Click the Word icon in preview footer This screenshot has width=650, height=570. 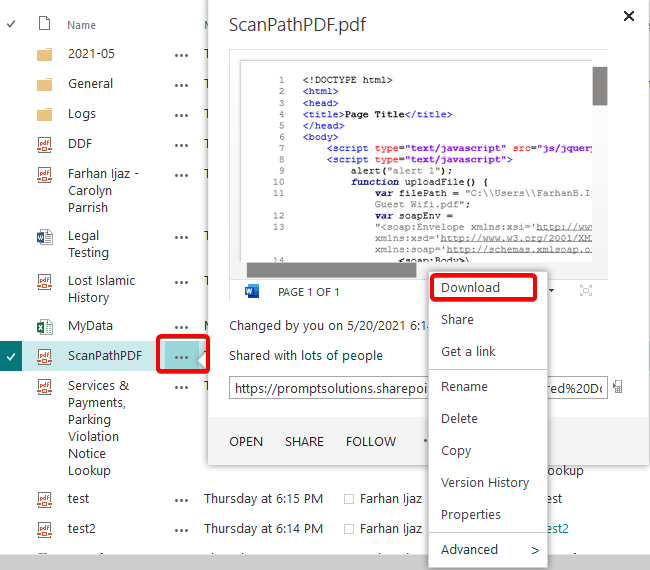click(x=252, y=291)
